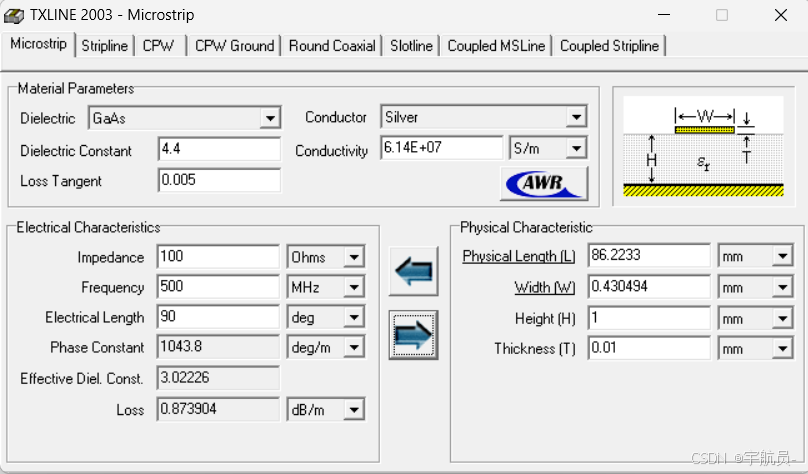Minimize the TXLINE window
This screenshot has width=808, height=474.
(x=664, y=15)
